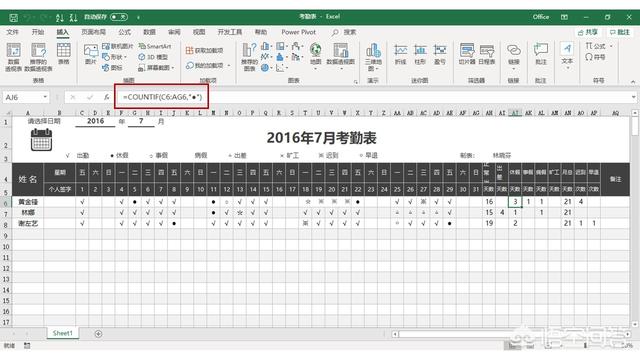Toggle the AutoSave switch
640x360 pixels.
(x=119, y=17)
